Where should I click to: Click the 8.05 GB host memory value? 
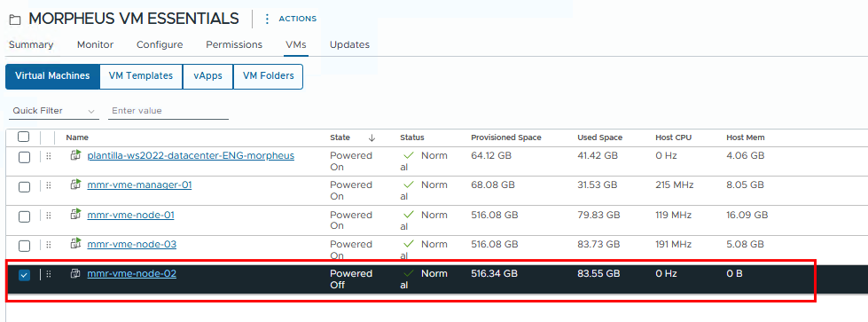(x=745, y=185)
